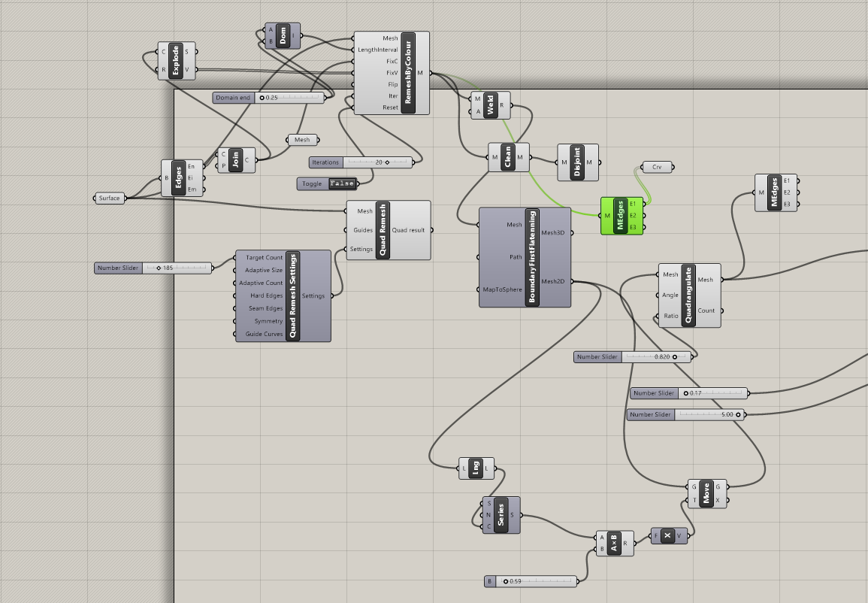The image size is (868, 603).
Task: Click the Number Slider showing 0.17
Action: [x=689, y=393]
